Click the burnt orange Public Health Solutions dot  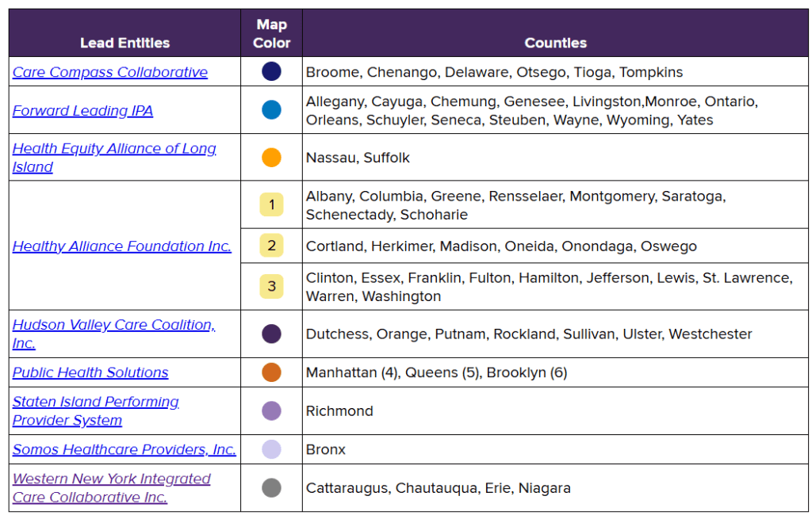tap(271, 372)
